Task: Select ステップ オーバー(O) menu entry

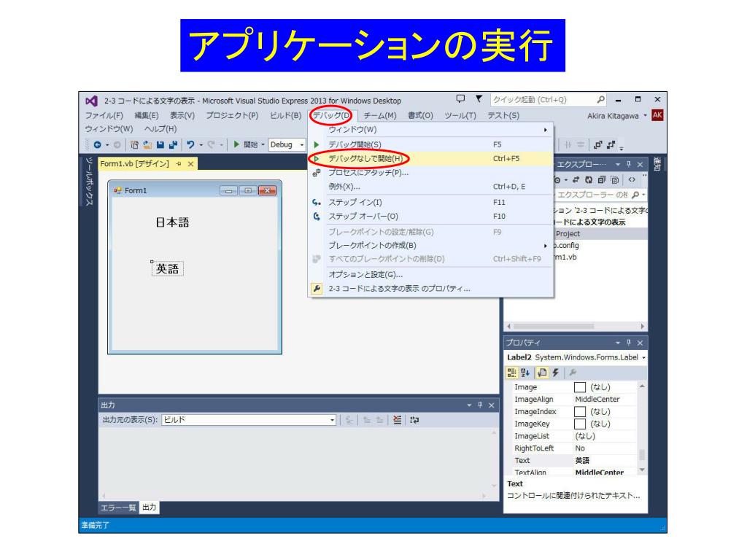Action: tap(431, 216)
